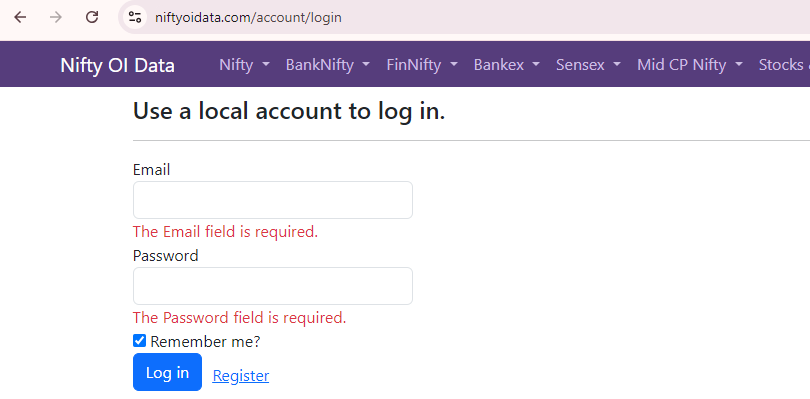
Task: Open site information icon in address bar
Action: [x=135, y=17]
